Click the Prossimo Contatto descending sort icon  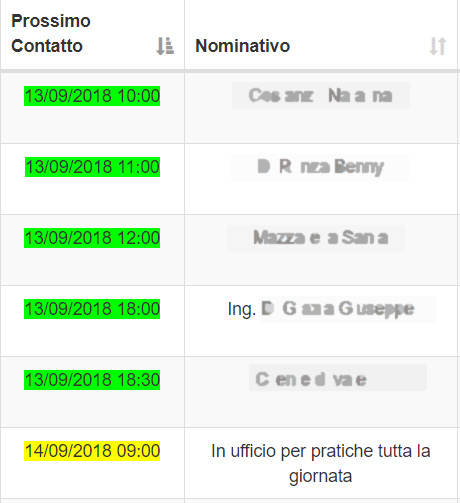click(165, 46)
